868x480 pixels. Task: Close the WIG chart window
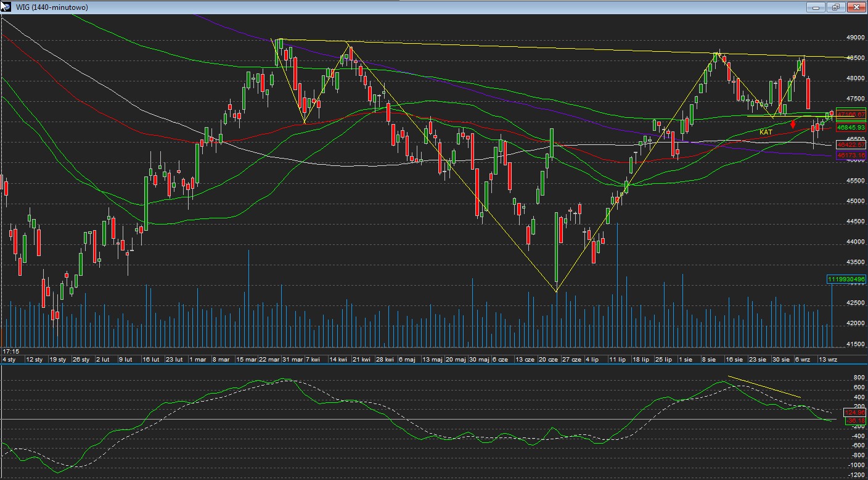click(856, 7)
